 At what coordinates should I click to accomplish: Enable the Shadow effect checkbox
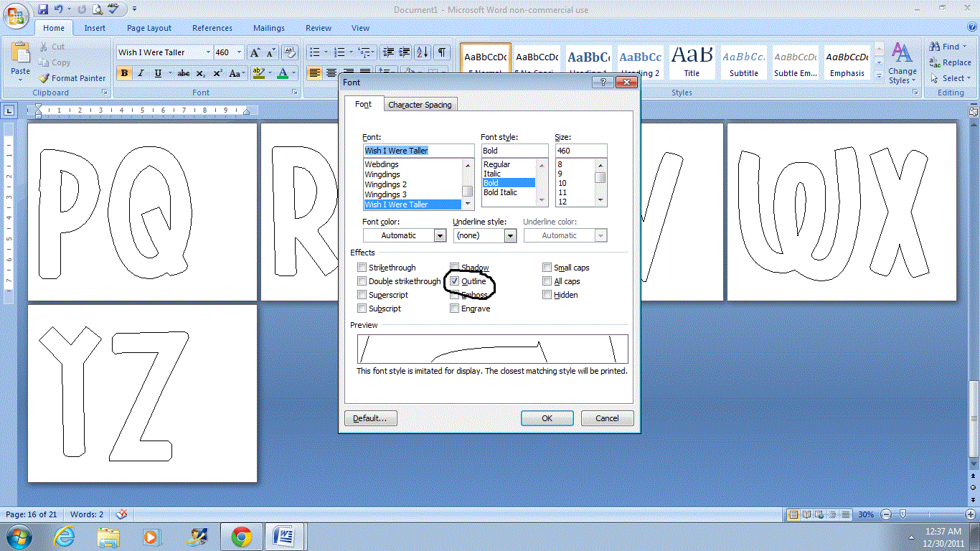454,268
